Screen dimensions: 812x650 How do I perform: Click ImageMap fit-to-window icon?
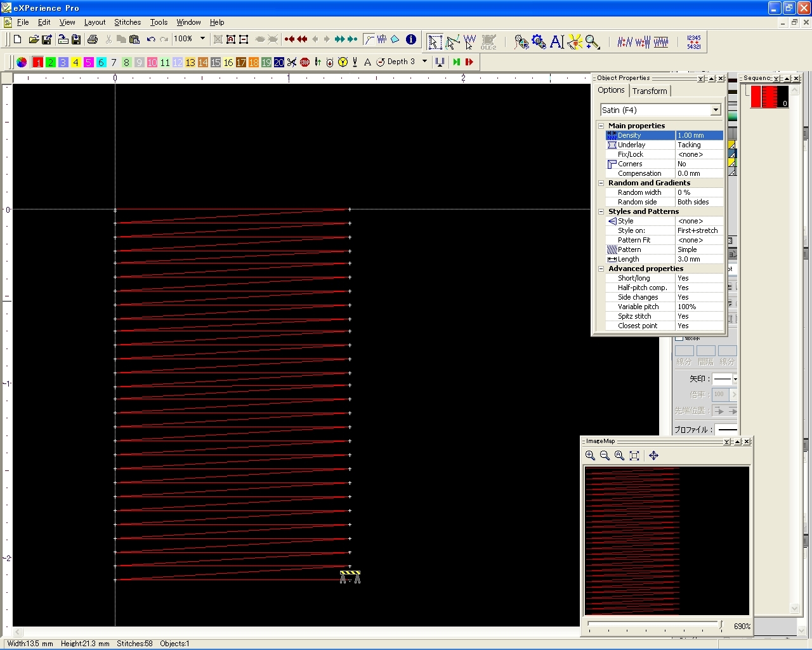click(634, 455)
